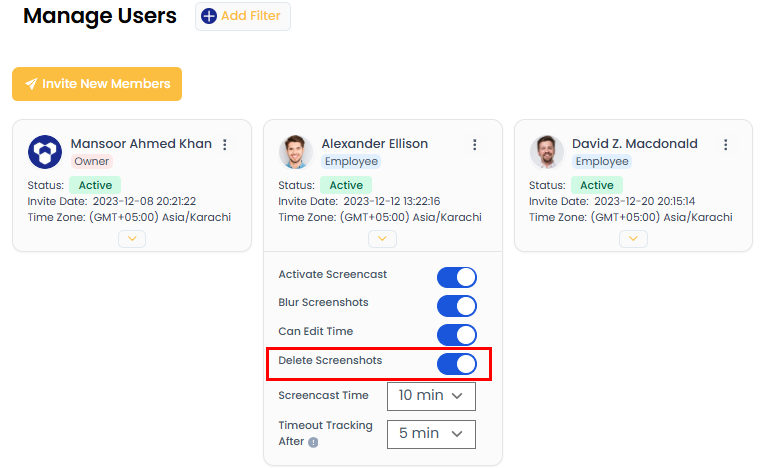The image size is (761, 468).
Task: Expand David Z. Macdonald's card settings
Action: click(633, 239)
